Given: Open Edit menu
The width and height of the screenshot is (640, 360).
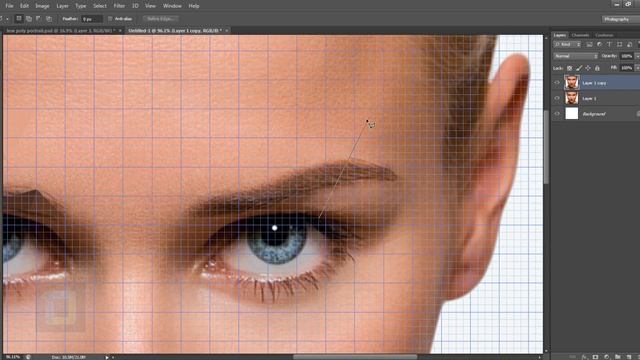Looking at the screenshot, I should coord(24,6).
